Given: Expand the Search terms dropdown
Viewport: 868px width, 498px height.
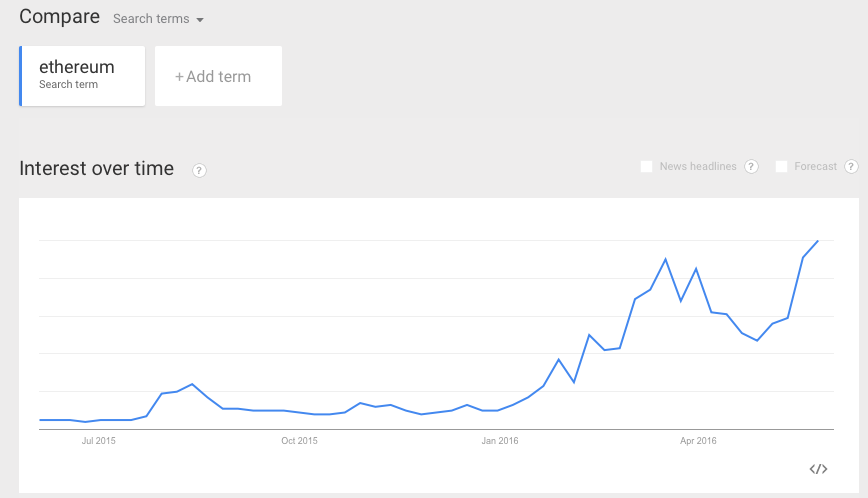Looking at the screenshot, I should click(158, 19).
